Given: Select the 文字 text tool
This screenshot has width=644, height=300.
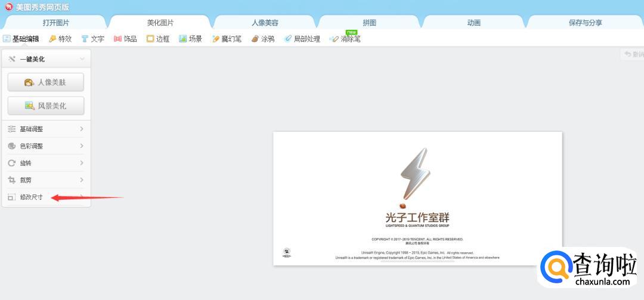Looking at the screenshot, I should point(93,39).
